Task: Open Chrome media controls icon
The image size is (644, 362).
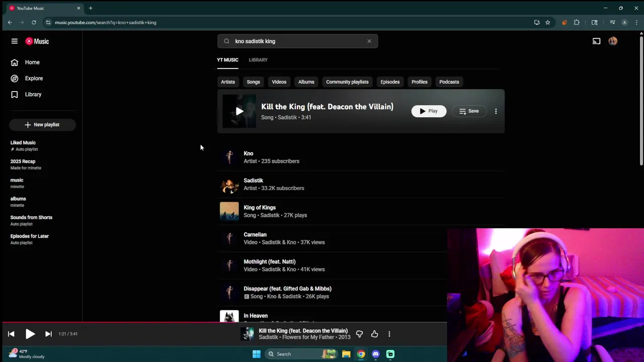Action: pos(612,23)
